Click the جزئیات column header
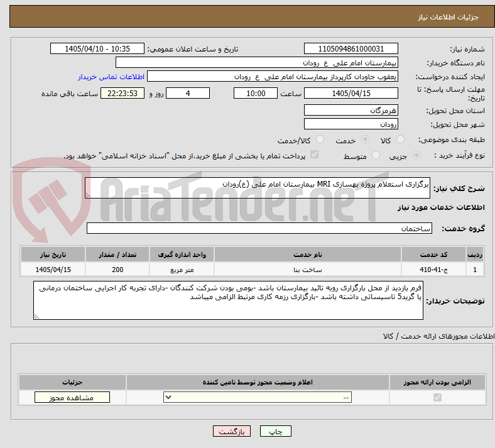Screen dimensions: 495x448 72,382
